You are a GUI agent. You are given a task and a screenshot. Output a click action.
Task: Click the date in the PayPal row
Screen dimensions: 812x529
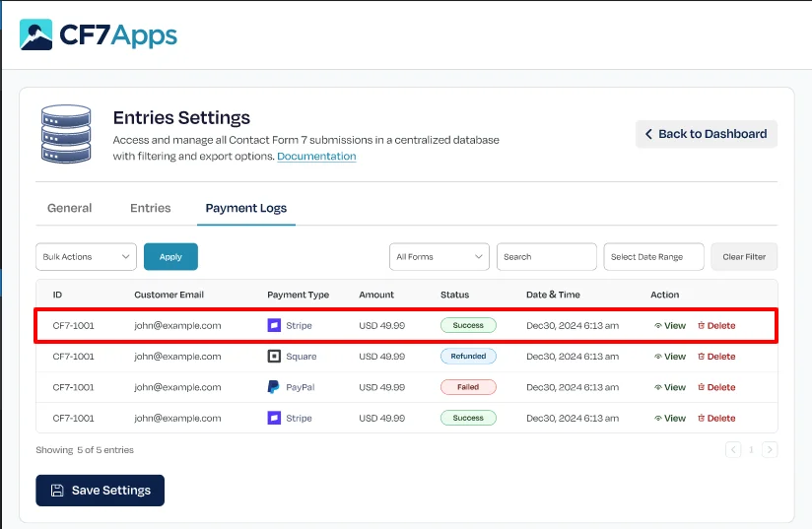[573, 387]
